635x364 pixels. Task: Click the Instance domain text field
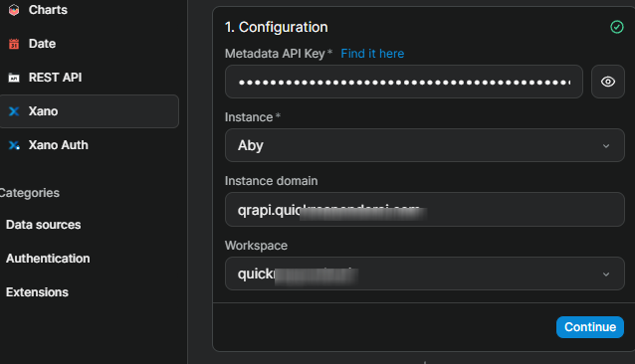click(424, 210)
